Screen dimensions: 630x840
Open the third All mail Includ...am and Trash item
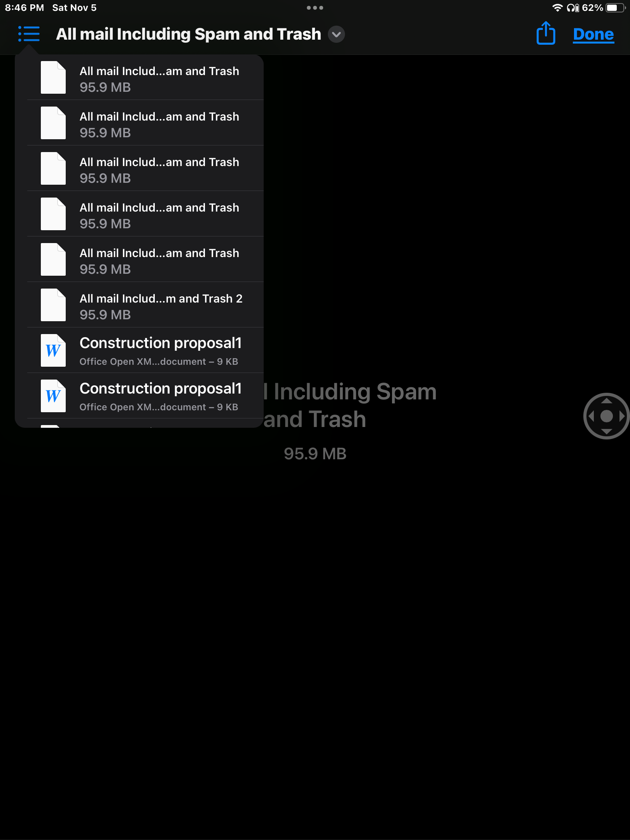pyautogui.click(x=145, y=168)
